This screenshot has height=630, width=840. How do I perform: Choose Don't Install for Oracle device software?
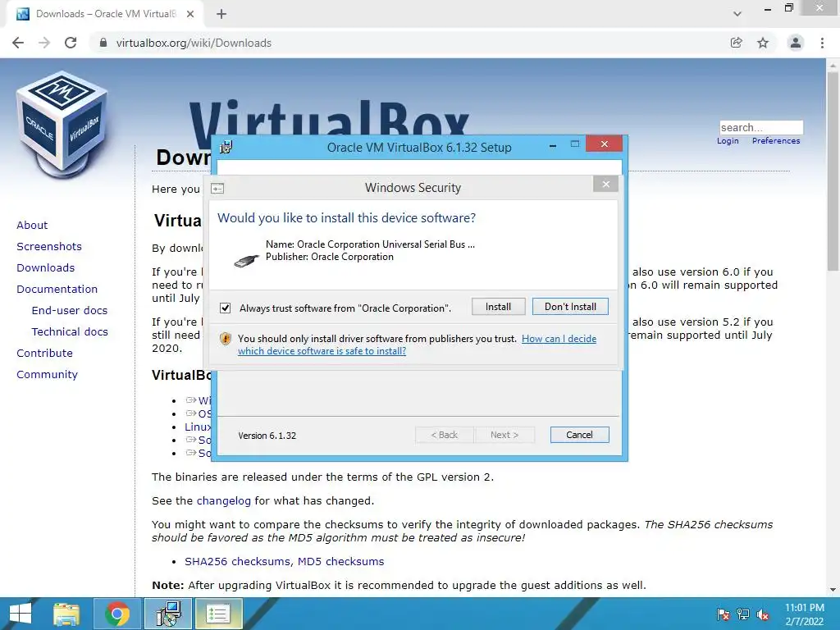pyautogui.click(x=570, y=307)
